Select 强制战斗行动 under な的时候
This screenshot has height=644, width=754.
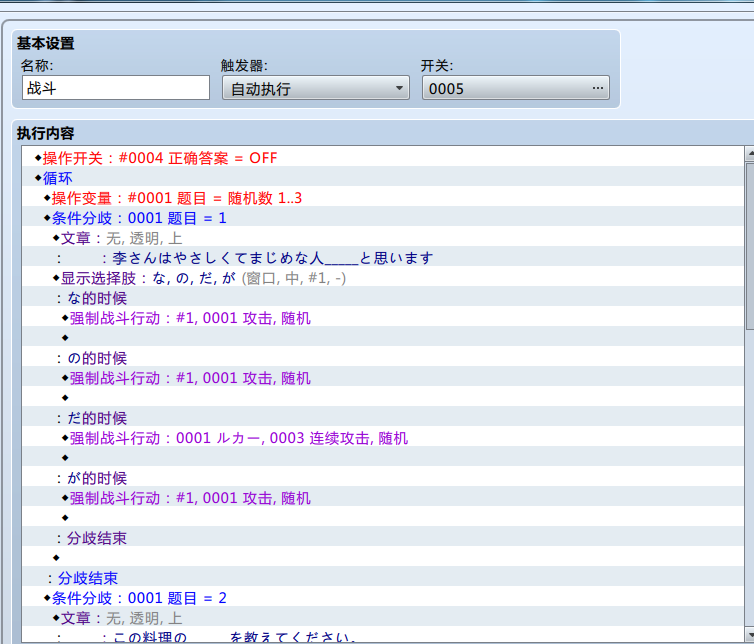382,318
